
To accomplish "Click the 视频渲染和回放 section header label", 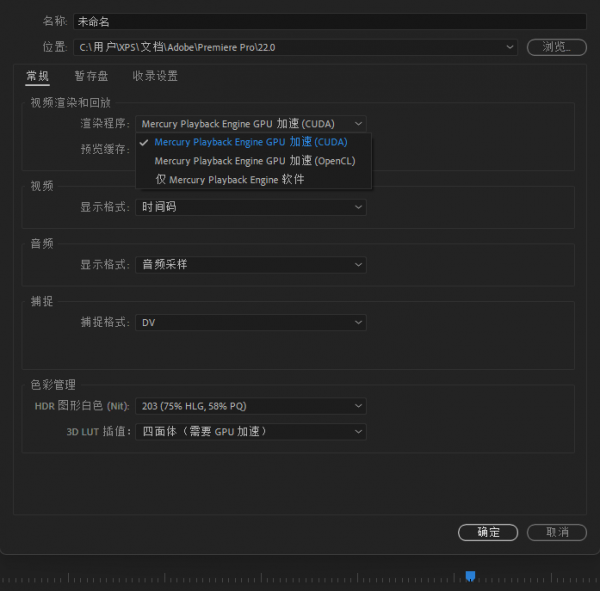I will [70, 102].
